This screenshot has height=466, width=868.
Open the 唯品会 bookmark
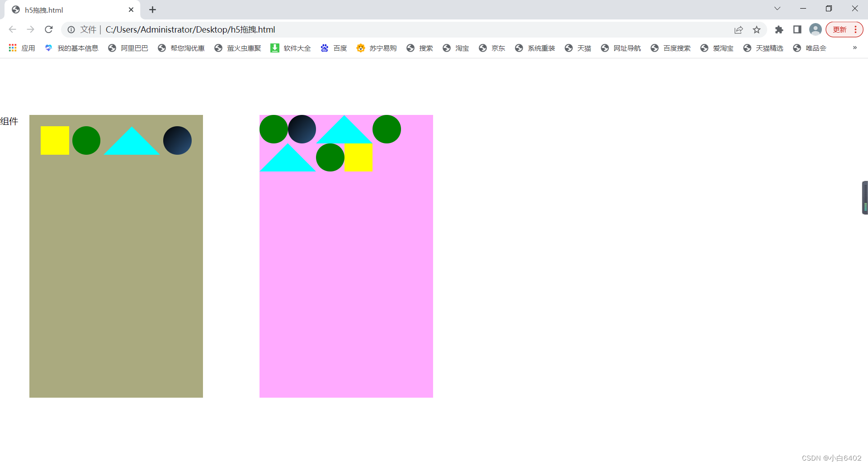pyautogui.click(x=810, y=48)
